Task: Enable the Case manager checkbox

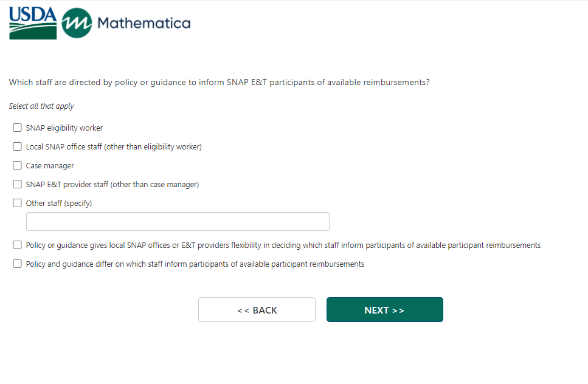Action: [17, 165]
